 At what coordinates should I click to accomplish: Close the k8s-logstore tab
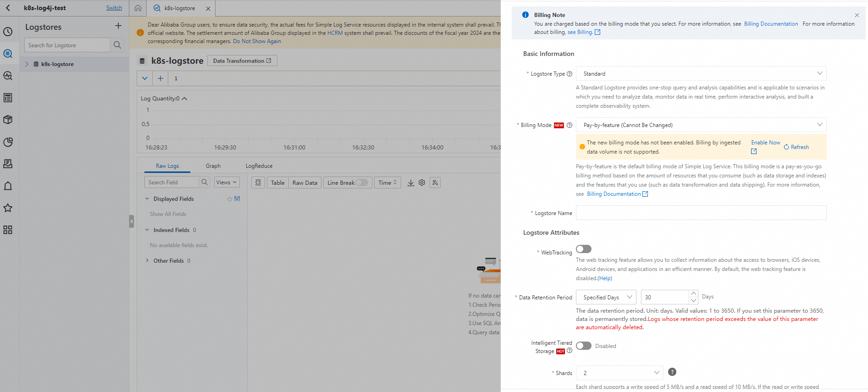pyautogui.click(x=208, y=9)
